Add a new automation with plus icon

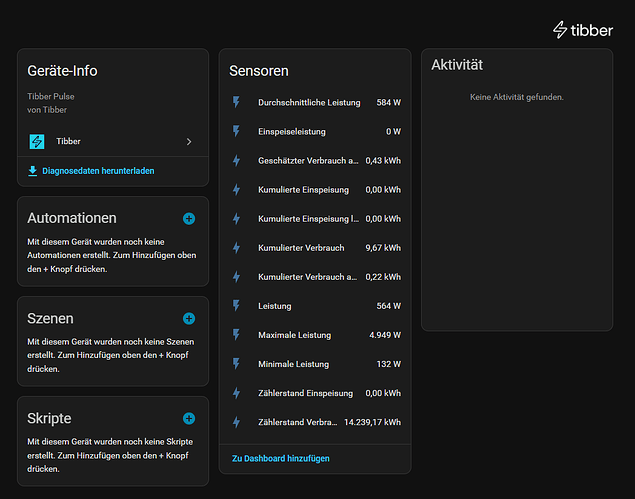coord(189,218)
